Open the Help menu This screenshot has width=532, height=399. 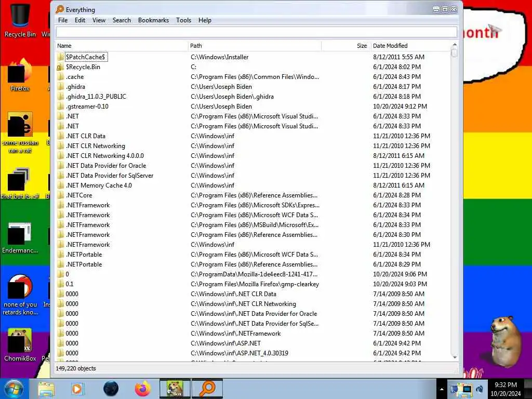(205, 20)
